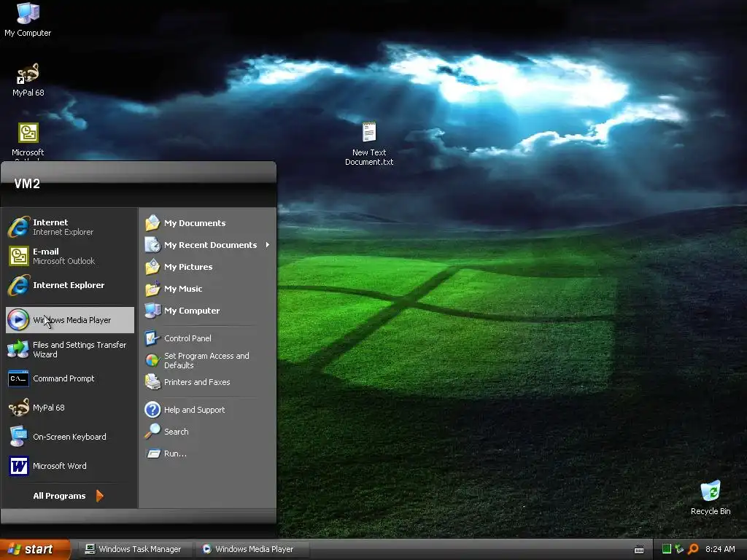Click the Start button
This screenshot has height=560, width=747.
pyautogui.click(x=34, y=549)
